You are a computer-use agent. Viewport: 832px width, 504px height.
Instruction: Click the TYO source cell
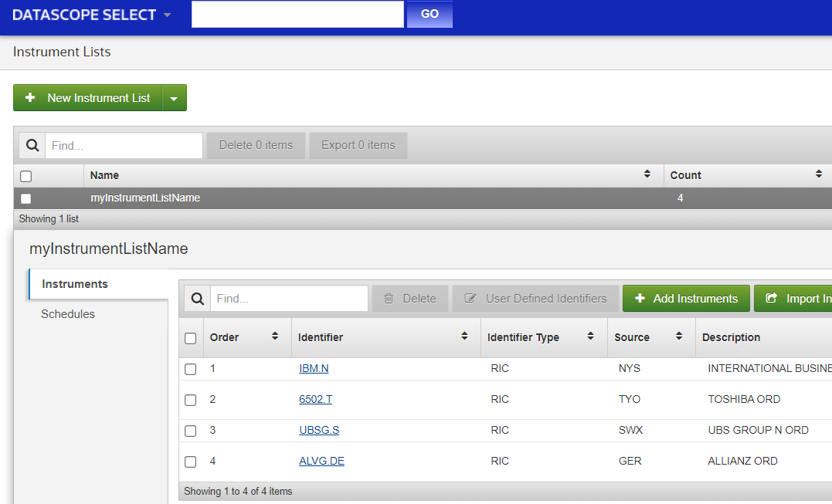click(630, 399)
